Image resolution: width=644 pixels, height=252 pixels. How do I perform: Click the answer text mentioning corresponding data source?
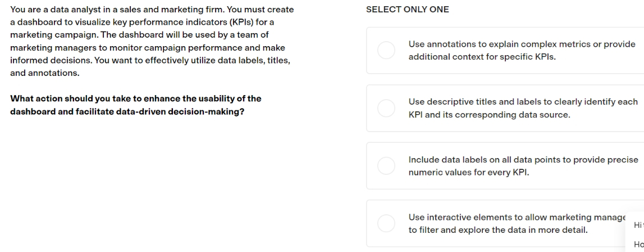pyautogui.click(x=523, y=108)
